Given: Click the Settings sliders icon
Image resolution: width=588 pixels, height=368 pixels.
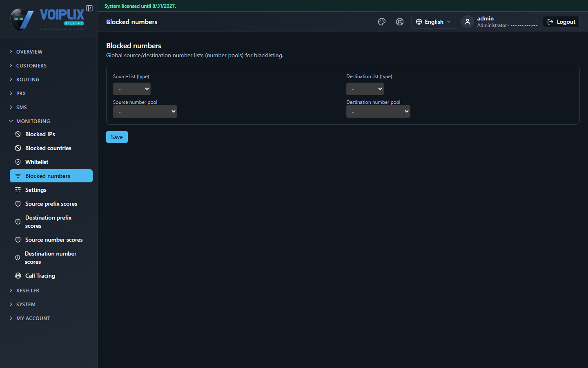Looking at the screenshot, I should tap(18, 190).
